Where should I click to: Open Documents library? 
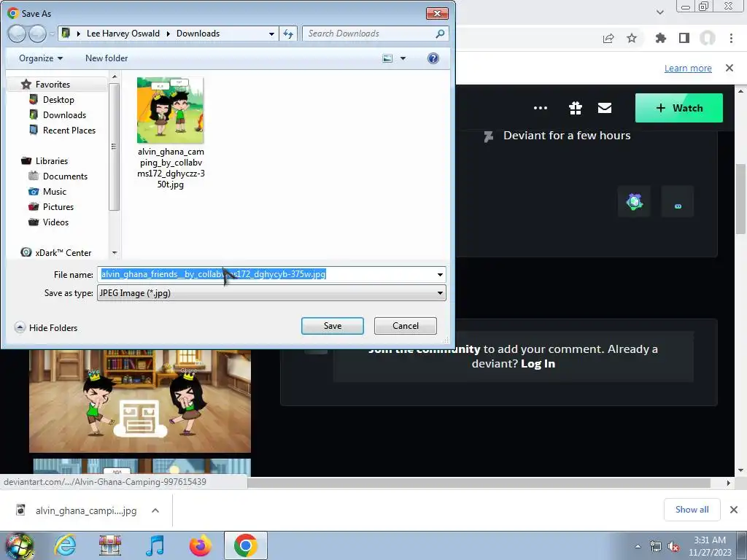click(65, 176)
